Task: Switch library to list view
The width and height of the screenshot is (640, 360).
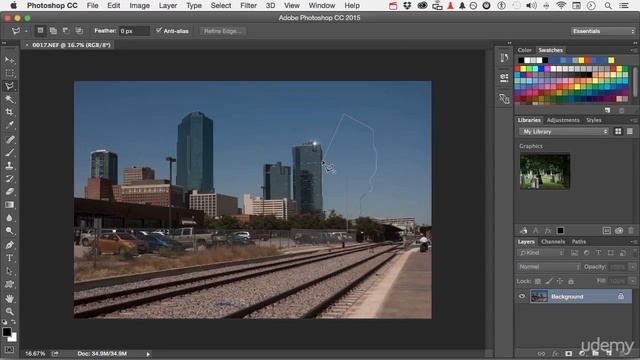Action: 630,131
